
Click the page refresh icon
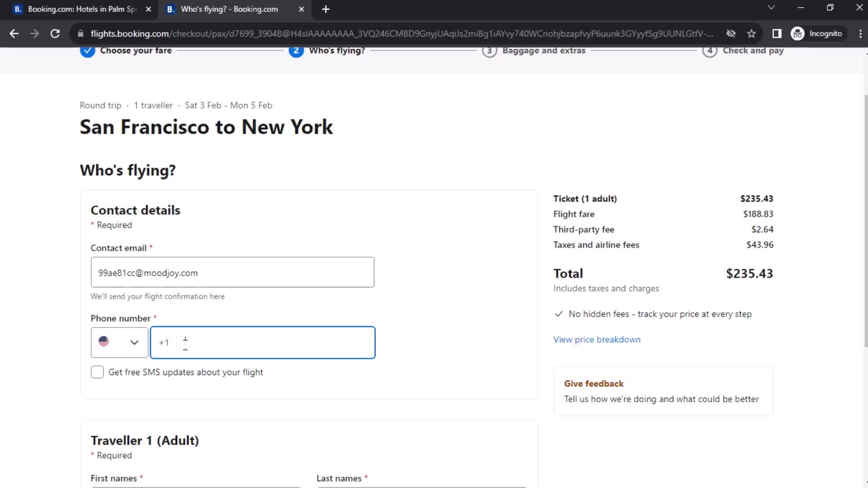(54, 33)
